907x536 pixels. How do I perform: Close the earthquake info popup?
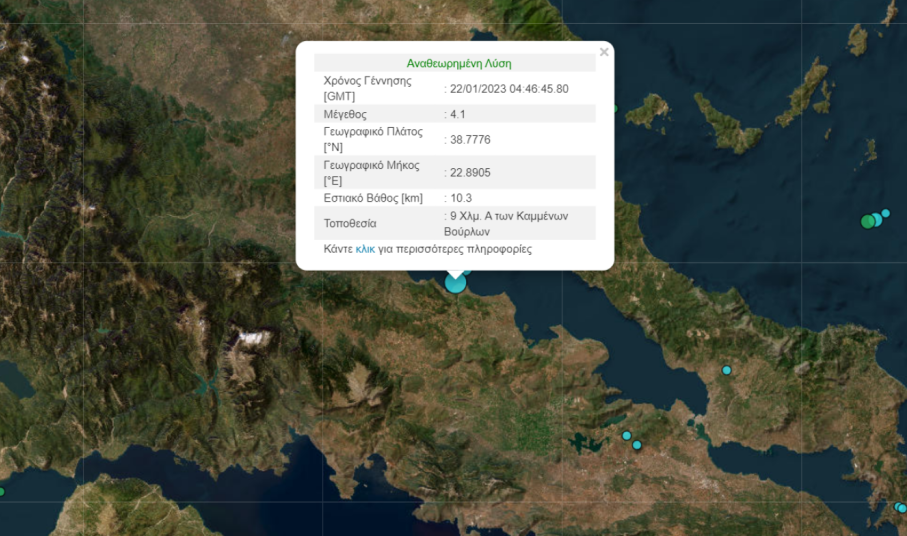(x=603, y=52)
